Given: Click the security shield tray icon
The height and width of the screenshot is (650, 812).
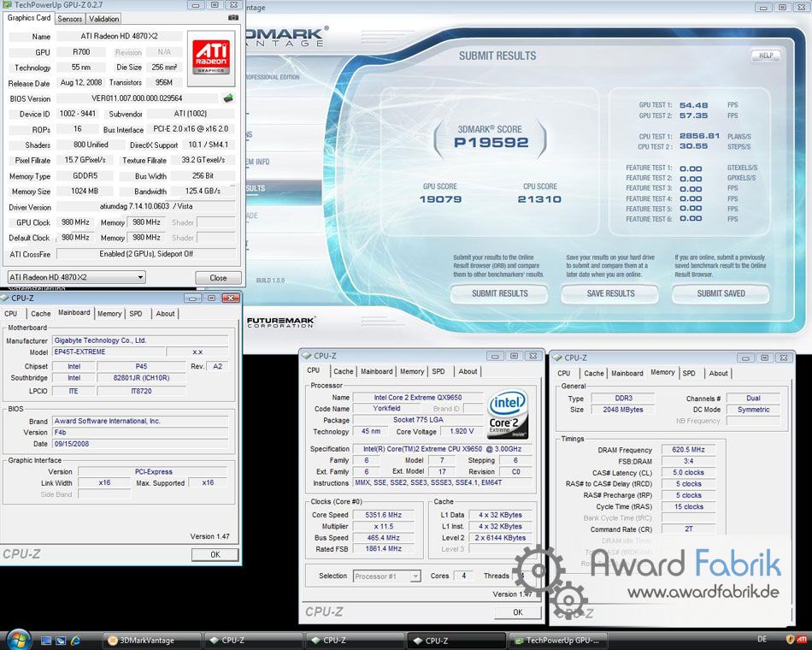Looking at the screenshot, I should click(x=791, y=640).
